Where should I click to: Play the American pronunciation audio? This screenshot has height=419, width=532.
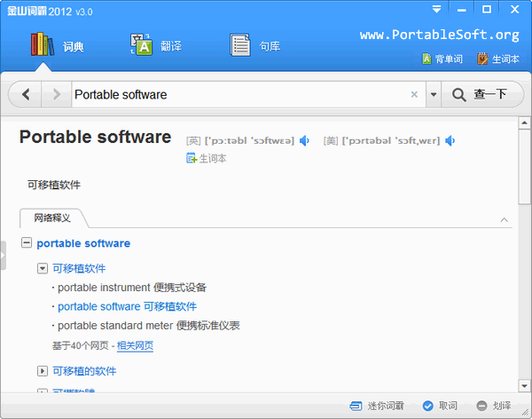(450, 140)
